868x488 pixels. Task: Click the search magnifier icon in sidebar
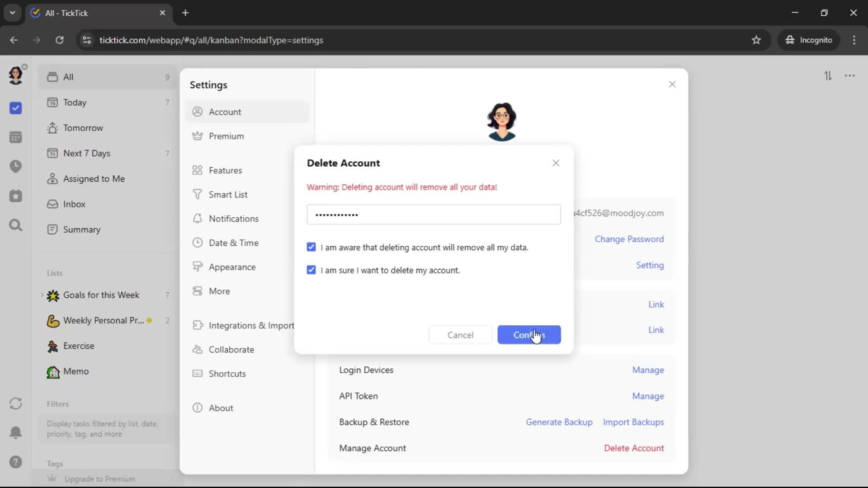(15, 225)
